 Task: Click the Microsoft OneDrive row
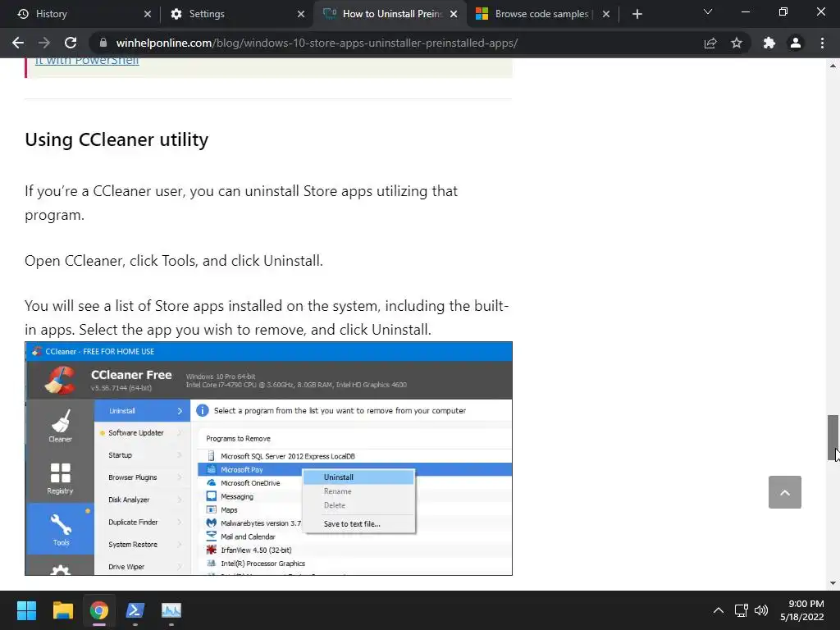click(x=250, y=483)
